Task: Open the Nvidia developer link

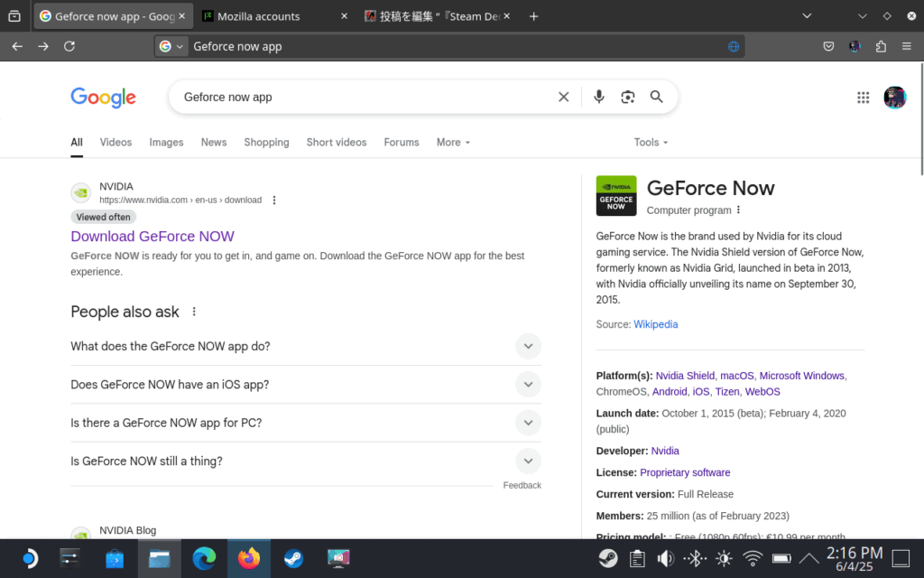Action: click(665, 451)
